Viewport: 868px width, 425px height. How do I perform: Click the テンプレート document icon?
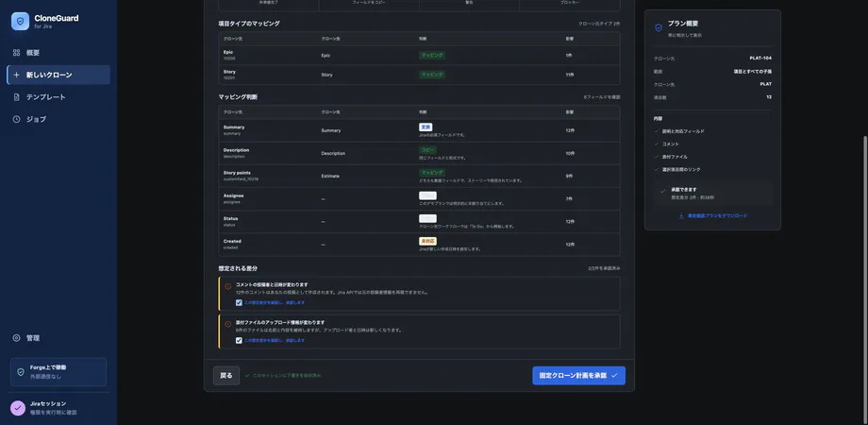17,97
